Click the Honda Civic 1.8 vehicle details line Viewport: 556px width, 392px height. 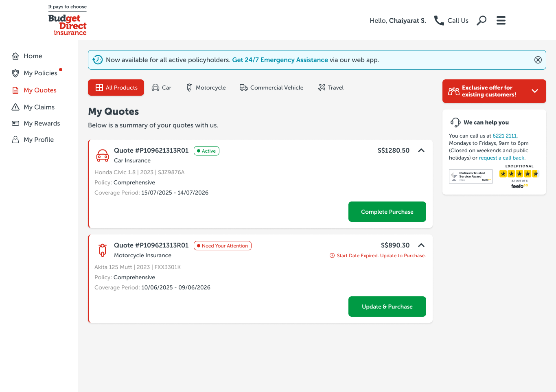click(140, 173)
